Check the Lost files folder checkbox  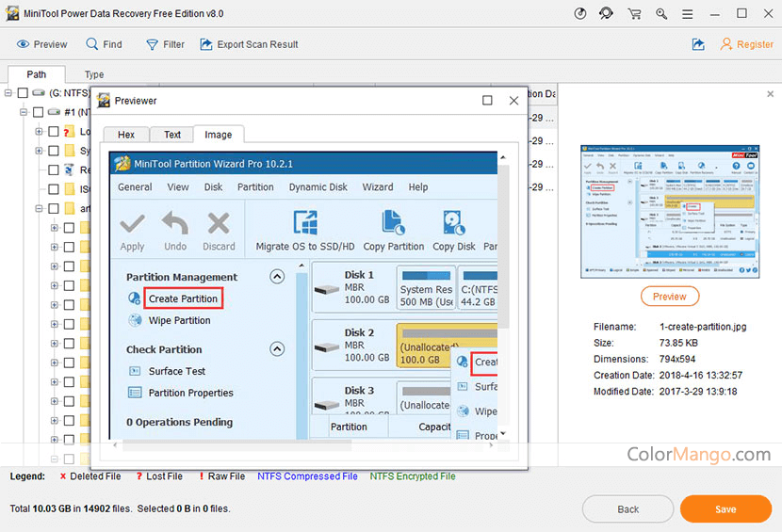coord(54,132)
